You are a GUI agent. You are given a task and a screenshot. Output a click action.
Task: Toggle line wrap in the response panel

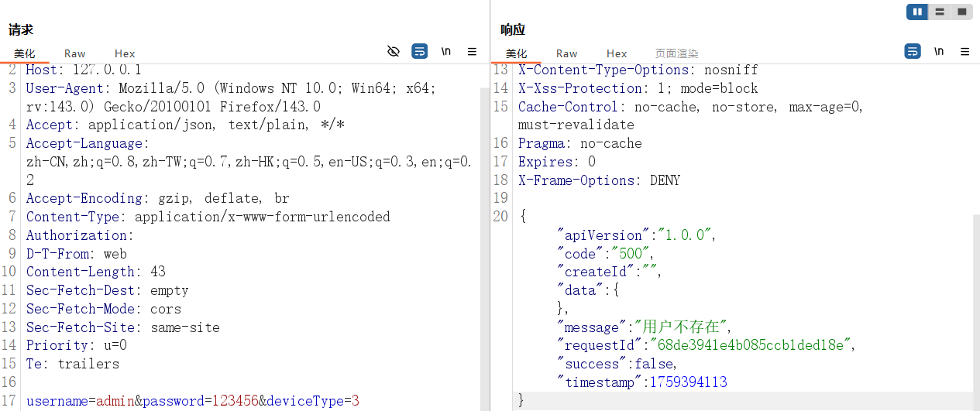click(913, 52)
